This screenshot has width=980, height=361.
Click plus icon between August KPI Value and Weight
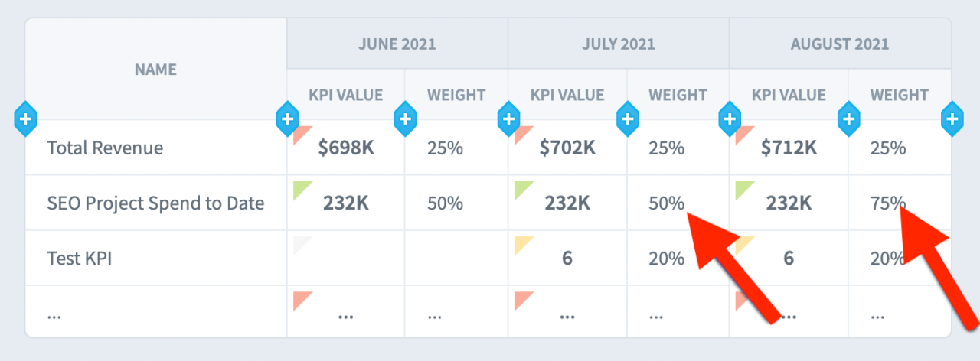click(x=848, y=119)
